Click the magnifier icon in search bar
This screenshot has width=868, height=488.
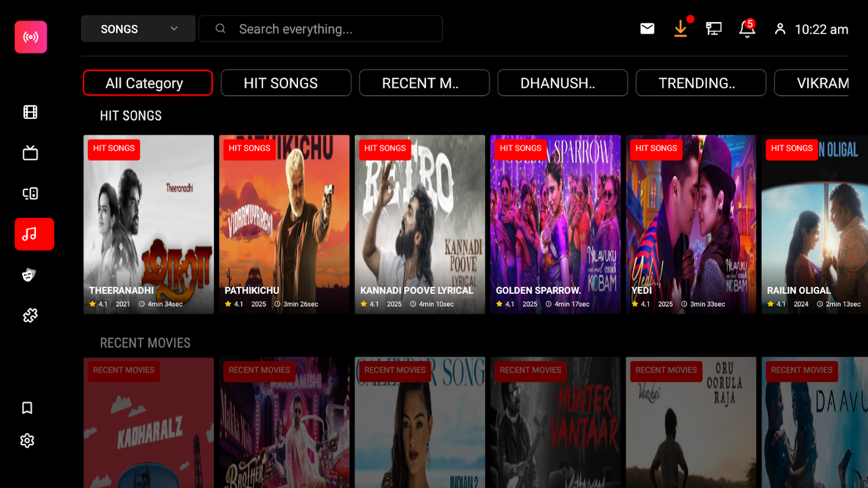[x=220, y=29]
